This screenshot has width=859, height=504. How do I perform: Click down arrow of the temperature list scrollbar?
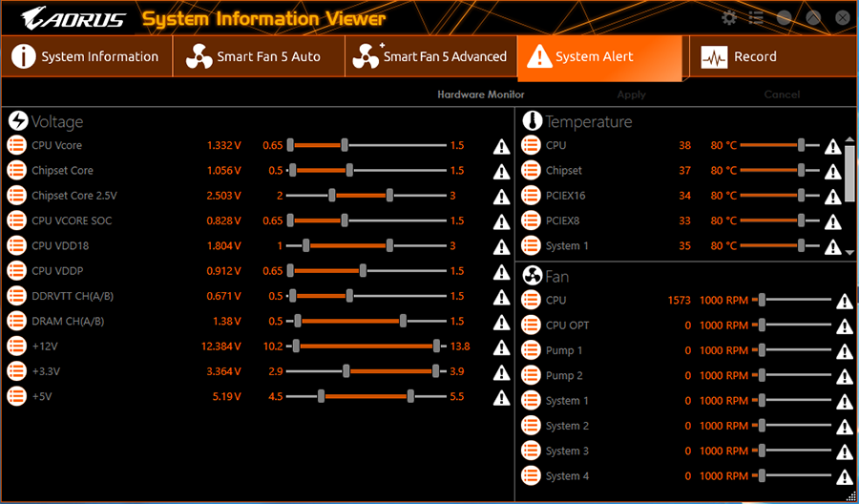point(850,253)
